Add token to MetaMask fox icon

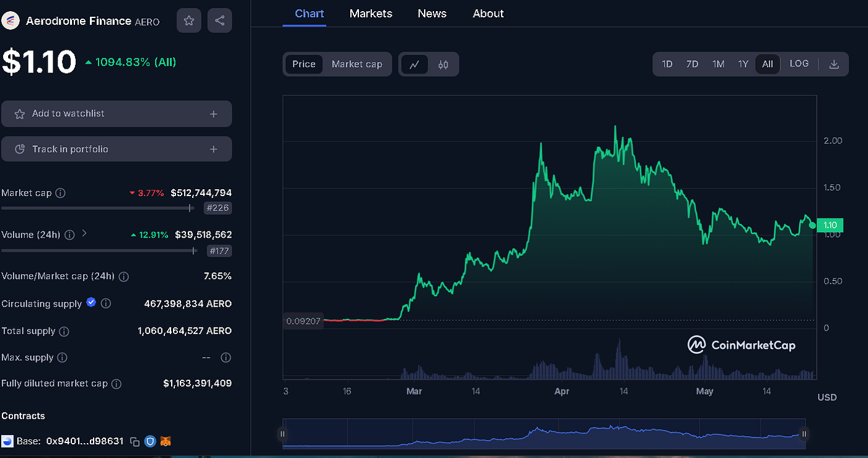point(166,441)
